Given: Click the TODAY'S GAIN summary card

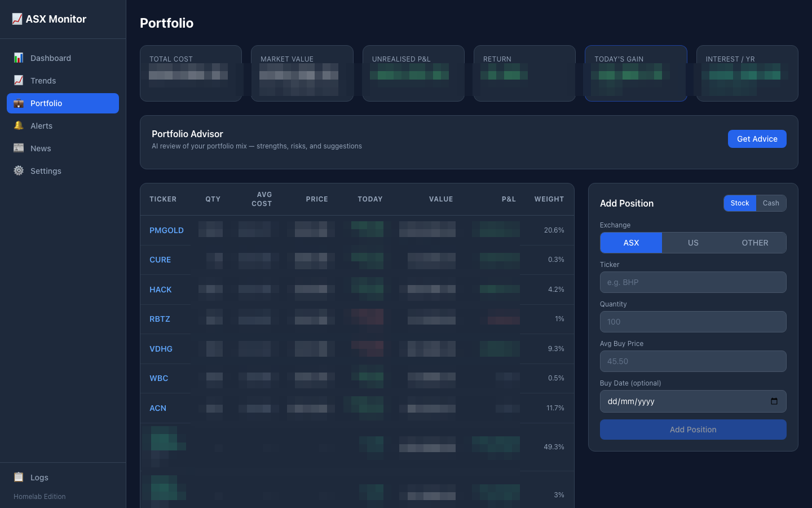Looking at the screenshot, I should [636, 73].
